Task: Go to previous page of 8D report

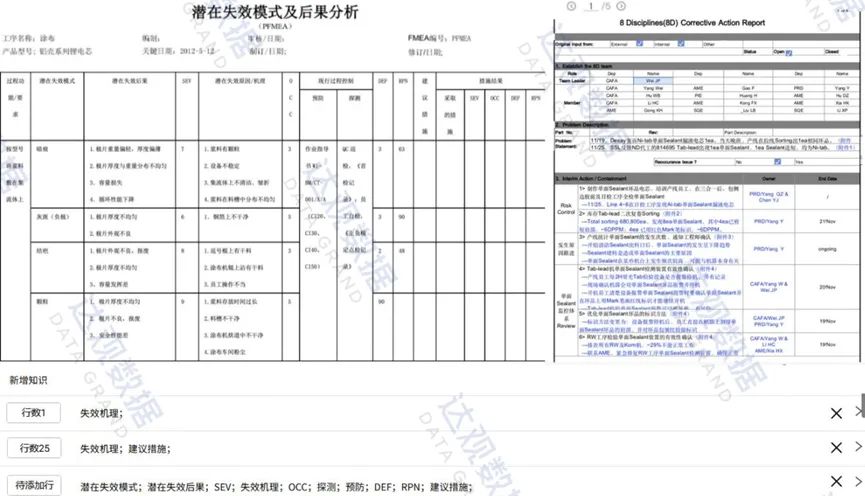Action: click(x=572, y=6)
